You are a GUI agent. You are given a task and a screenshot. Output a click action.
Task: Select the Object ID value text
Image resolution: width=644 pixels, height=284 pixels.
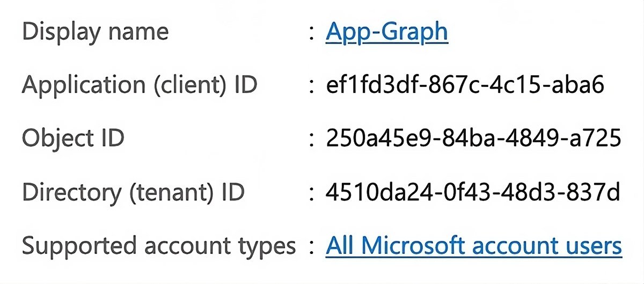473,139
